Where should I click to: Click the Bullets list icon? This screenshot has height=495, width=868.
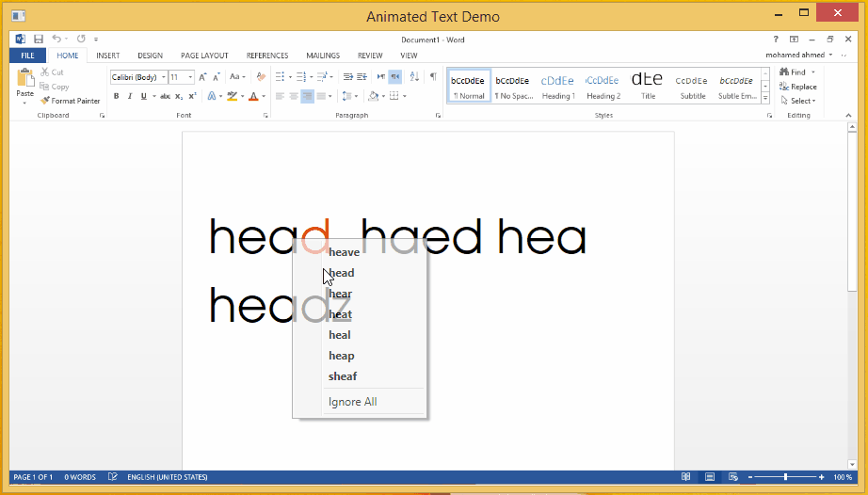coord(281,77)
